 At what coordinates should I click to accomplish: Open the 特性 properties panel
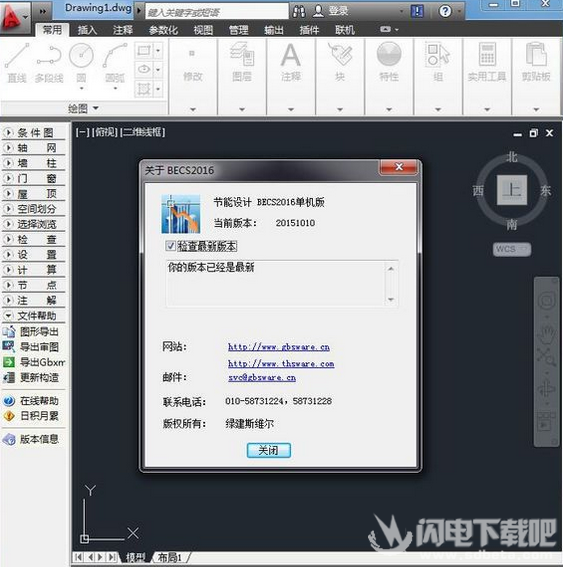click(389, 62)
